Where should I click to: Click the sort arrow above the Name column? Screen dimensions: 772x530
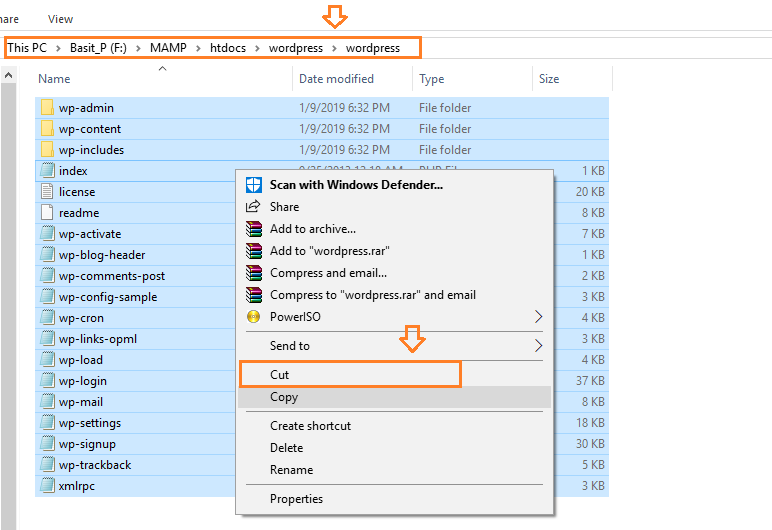pyautogui.click(x=162, y=68)
